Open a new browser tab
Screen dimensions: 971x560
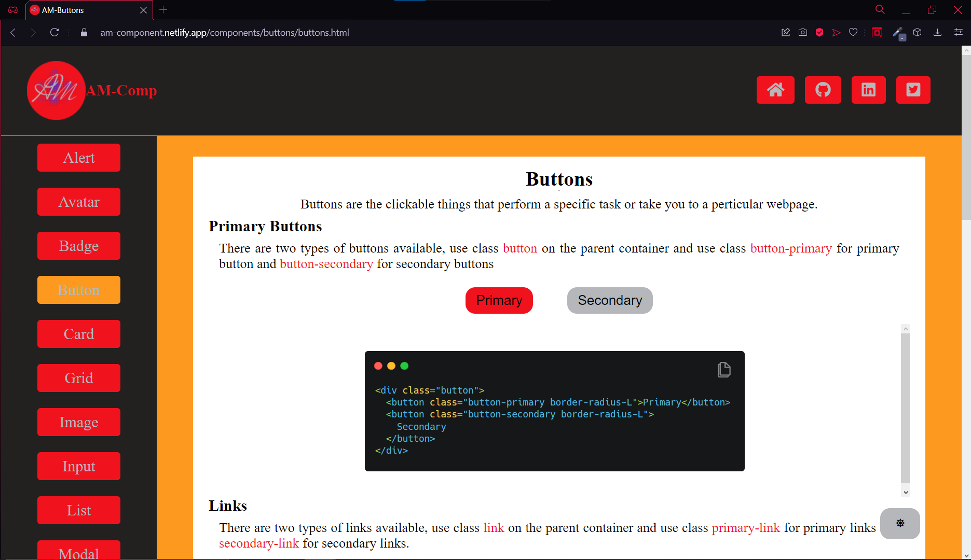click(163, 10)
